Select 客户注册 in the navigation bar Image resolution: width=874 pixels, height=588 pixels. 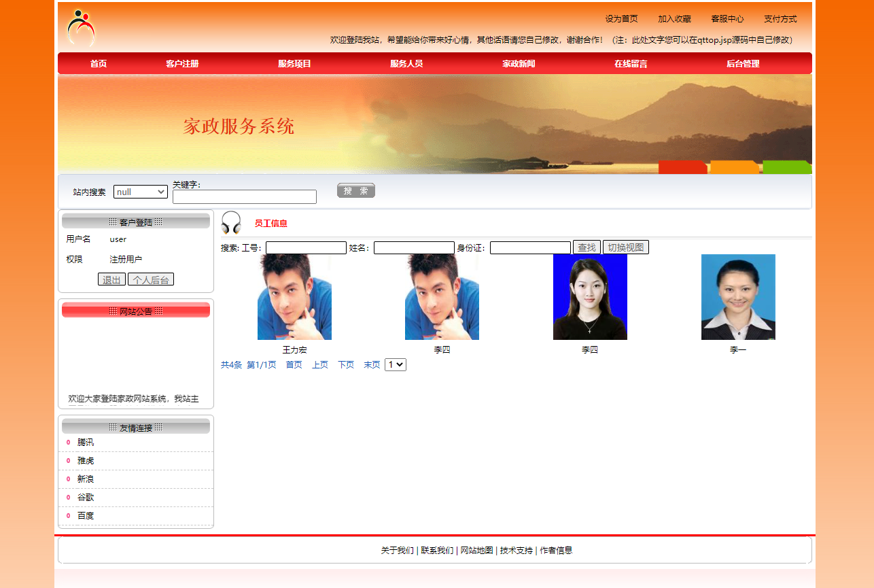[181, 63]
